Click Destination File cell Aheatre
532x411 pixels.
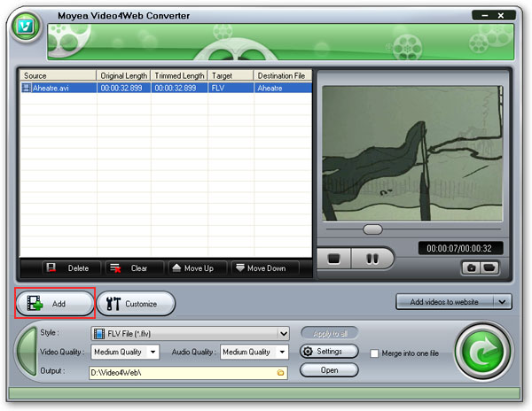tap(283, 88)
